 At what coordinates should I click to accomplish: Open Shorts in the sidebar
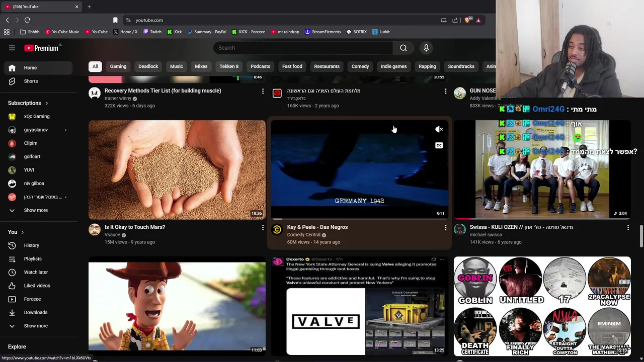coord(39,81)
